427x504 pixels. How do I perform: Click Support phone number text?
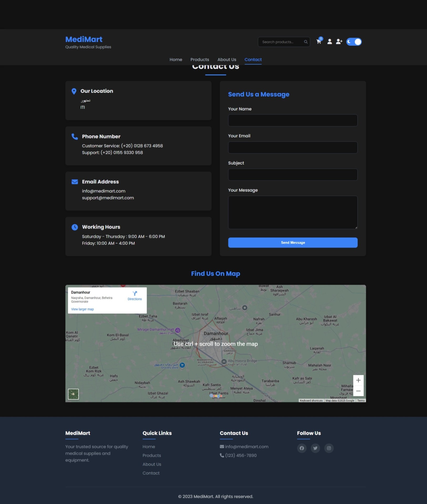tap(112, 153)
